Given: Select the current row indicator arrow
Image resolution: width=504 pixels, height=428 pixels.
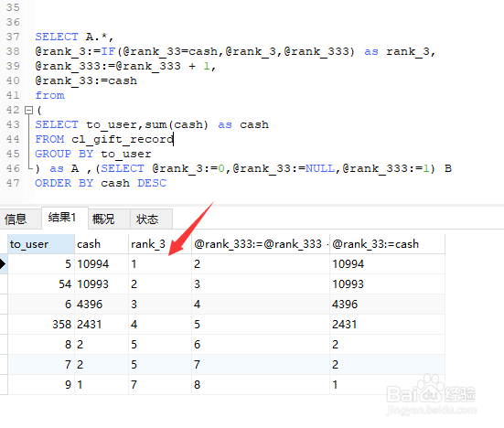Looking at the screenshot, I should pos(3,264).
